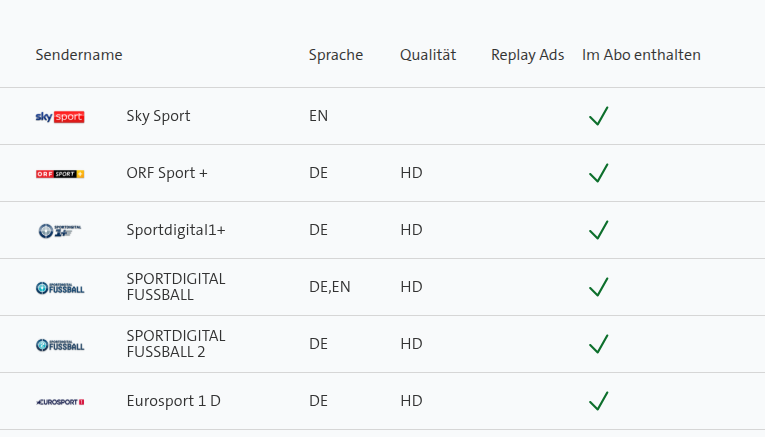The height and width of the screenshot is (437, 765).
Task: Click the Qualität column header
Action: (x=428, y=55)
